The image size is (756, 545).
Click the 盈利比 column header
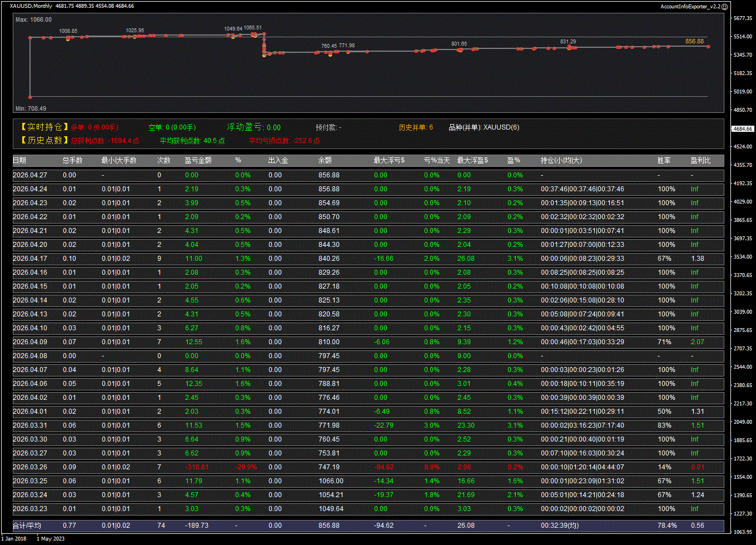(700, 161)
